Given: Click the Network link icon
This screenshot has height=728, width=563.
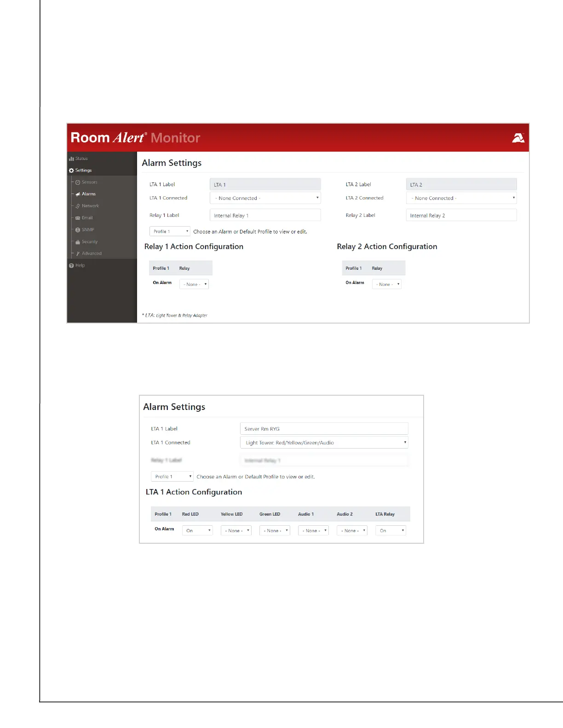Looking at the screenshot, I should click(78, 206).
